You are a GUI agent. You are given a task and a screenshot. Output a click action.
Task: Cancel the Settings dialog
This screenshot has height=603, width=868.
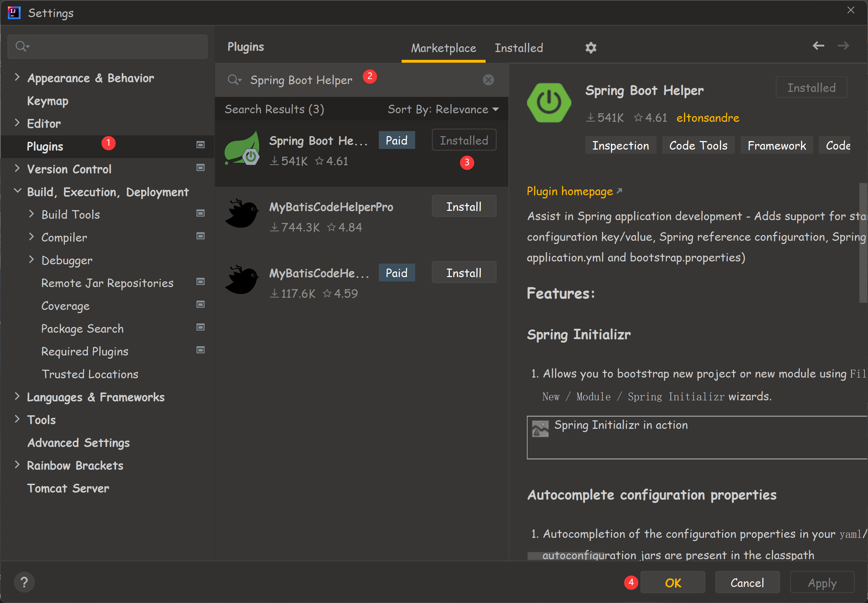point(747,583)
